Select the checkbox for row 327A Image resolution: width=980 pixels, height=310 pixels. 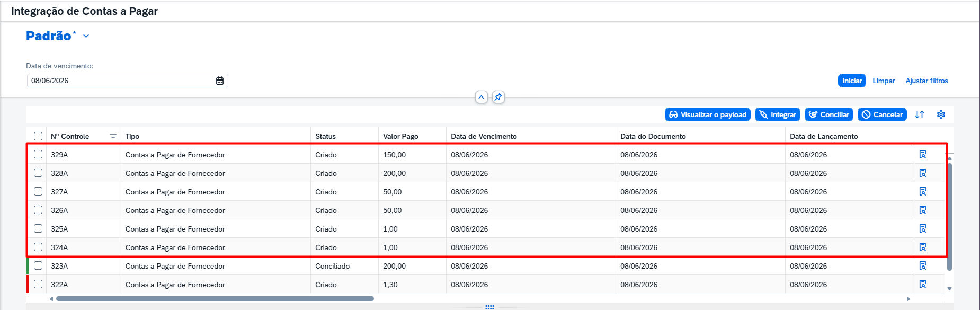tap(38, 191)
